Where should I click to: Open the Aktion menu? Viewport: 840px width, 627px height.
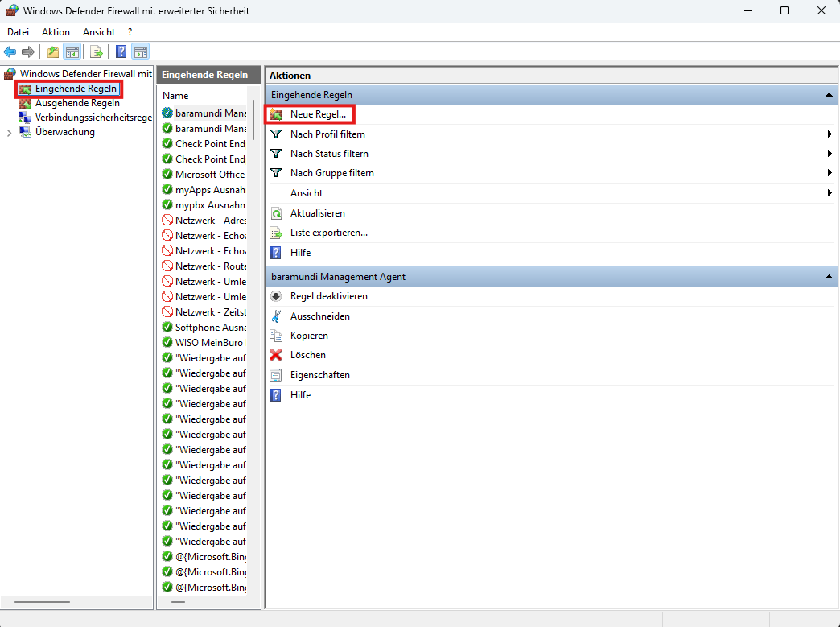point(56,32)
